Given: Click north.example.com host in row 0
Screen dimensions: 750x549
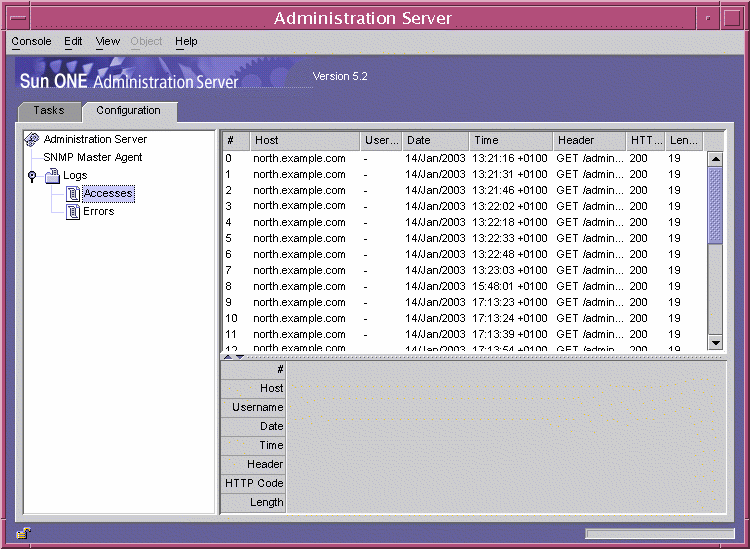Looking at the screenshot, I should tap(299, 158).
